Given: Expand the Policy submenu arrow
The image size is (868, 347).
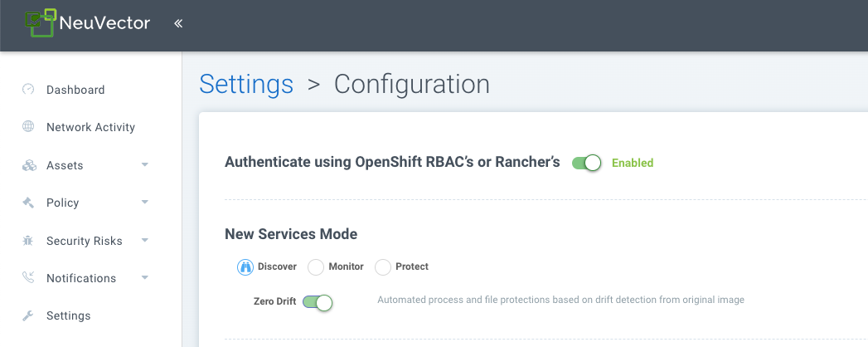Looking at the screenshot, I should click(145, 203).
